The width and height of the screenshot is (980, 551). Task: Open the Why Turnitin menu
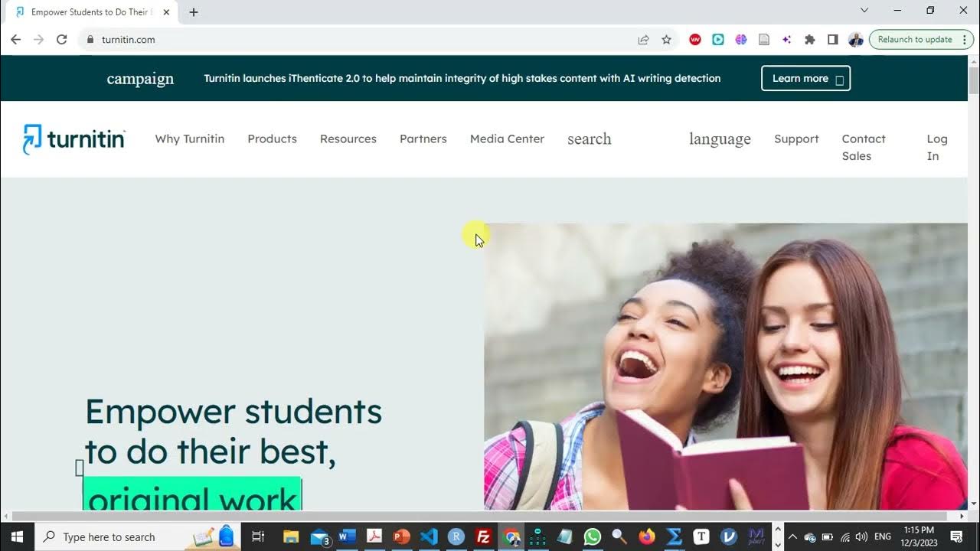point(190,139)
